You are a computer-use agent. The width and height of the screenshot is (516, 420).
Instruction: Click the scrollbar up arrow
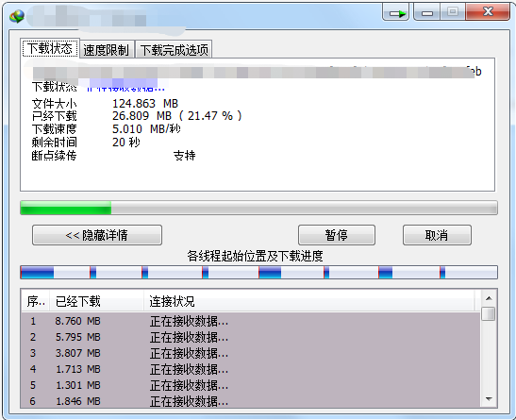[489, 298]
